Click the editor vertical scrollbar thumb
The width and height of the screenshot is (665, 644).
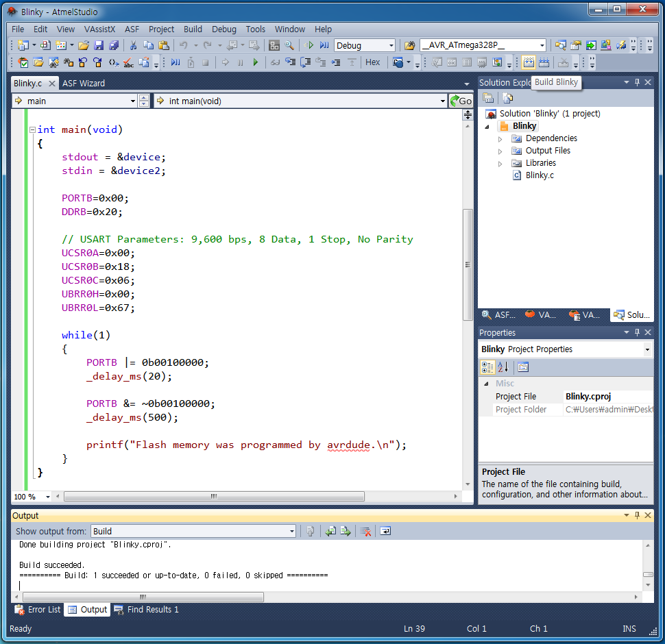point(468,264)
